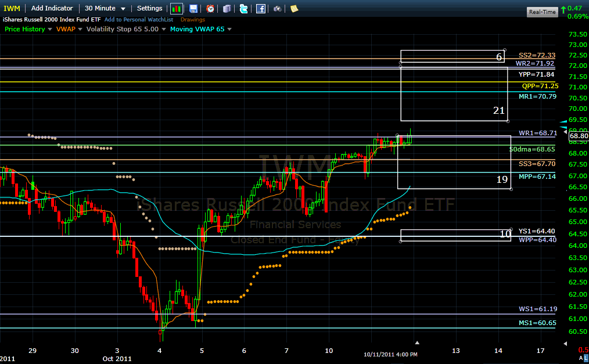Open the 30 Minute timeframe dropdown
Image resolution: width=589 pixels, height=364 pixels.
point(105,8)
